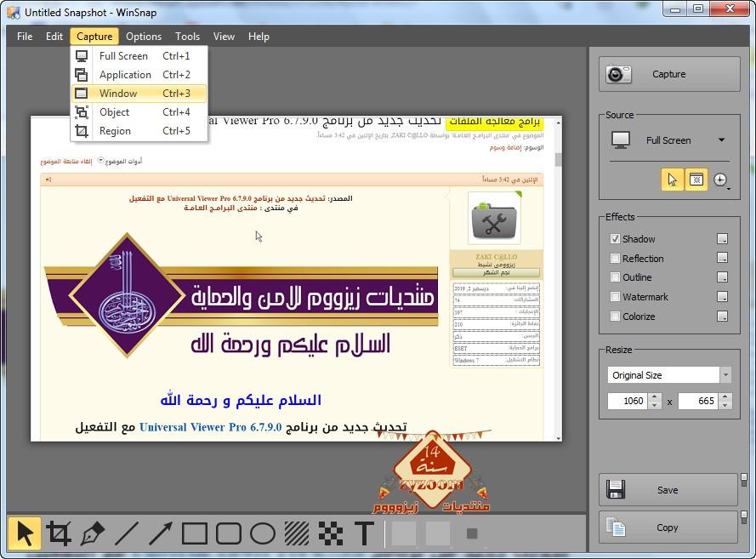Image resolution: width=756 pixels, height=559 pixels.
Task: Click the Save button
Action: coord(668,489)
